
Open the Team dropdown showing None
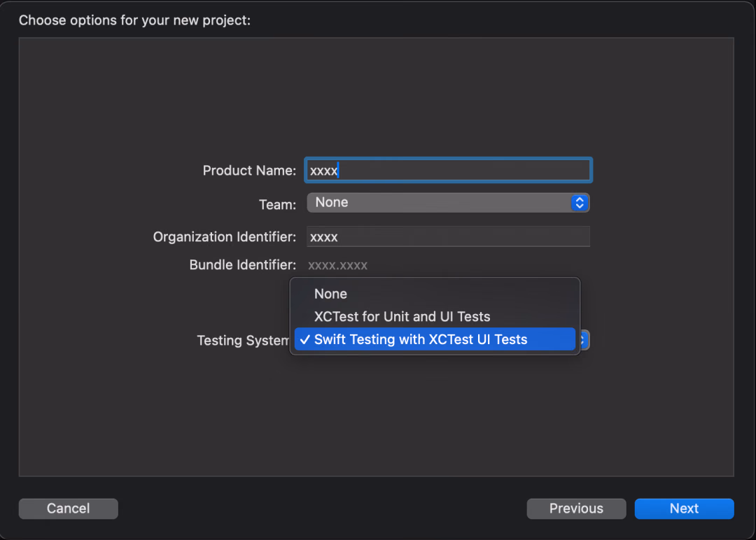click(448, 203)
